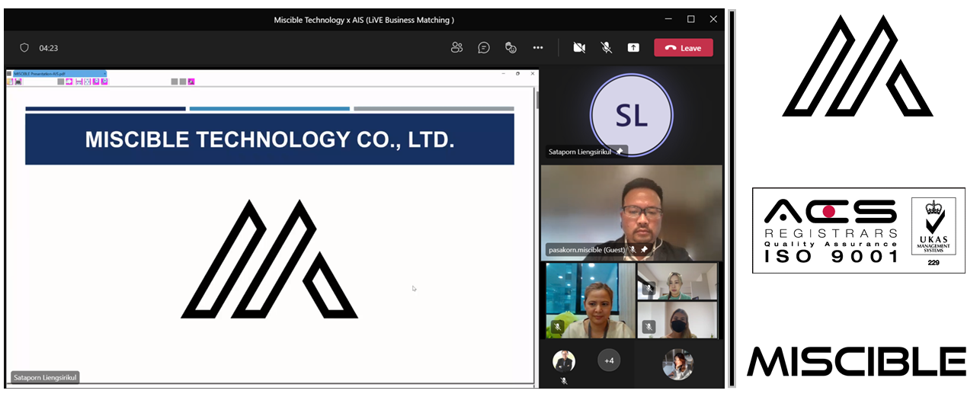
Task: Click the meeting title Miscible Technology x AIS
Action: tap(363, 20)
